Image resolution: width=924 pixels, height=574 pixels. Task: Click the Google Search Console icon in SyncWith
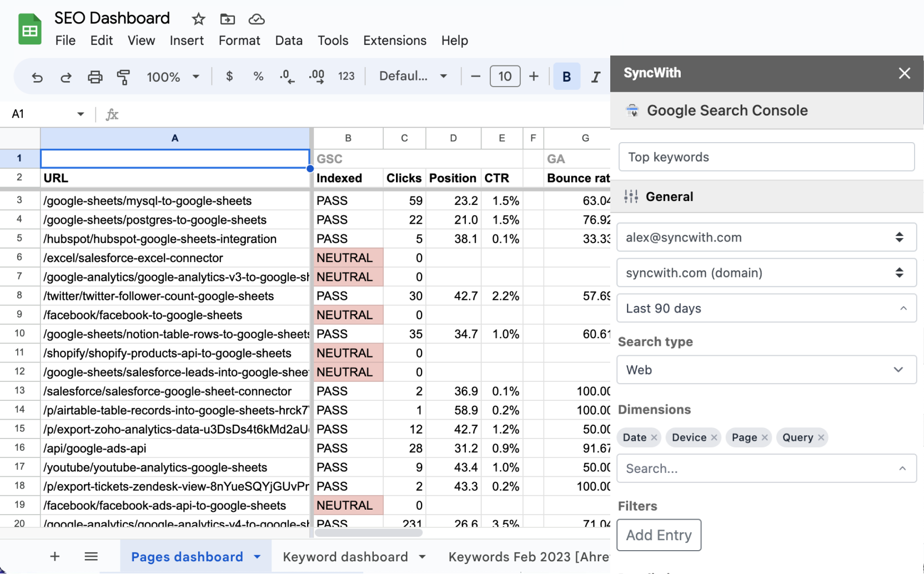click(632, 110)
